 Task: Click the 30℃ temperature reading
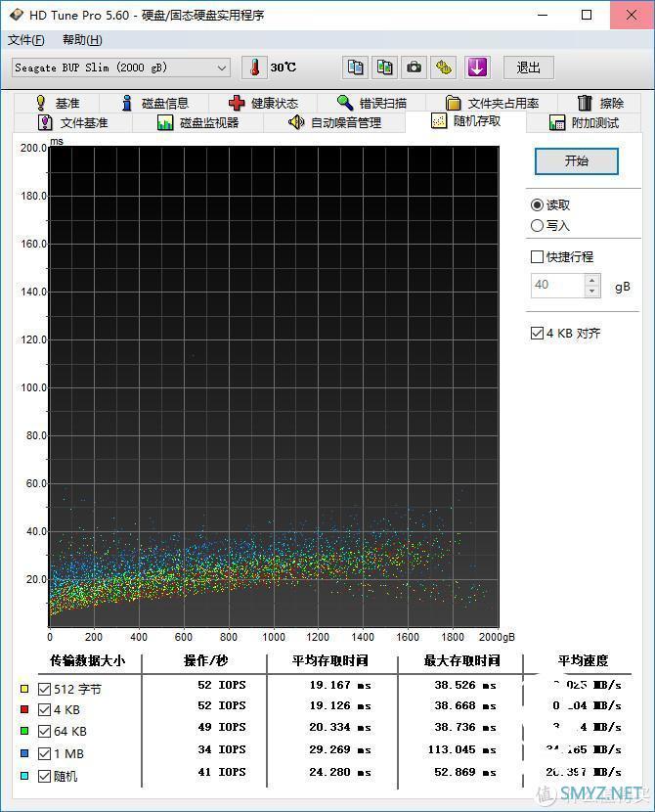tap(283, 68)
